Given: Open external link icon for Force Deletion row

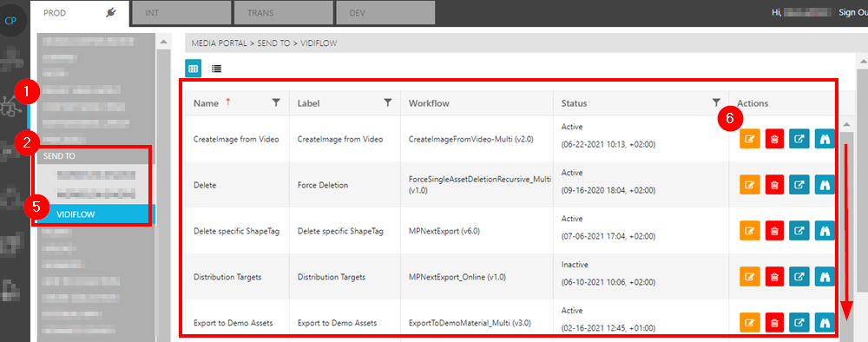Looking at the screenshot, I should (x=799, y=185).
